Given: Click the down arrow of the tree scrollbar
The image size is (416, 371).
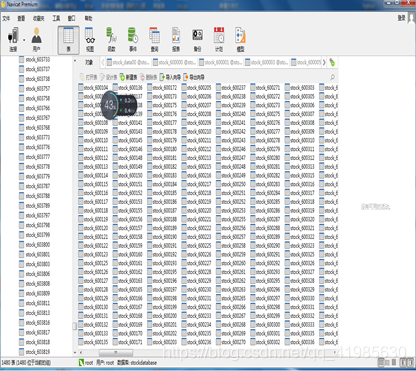Looking at the screenshot, I should (x=75, y=352).
